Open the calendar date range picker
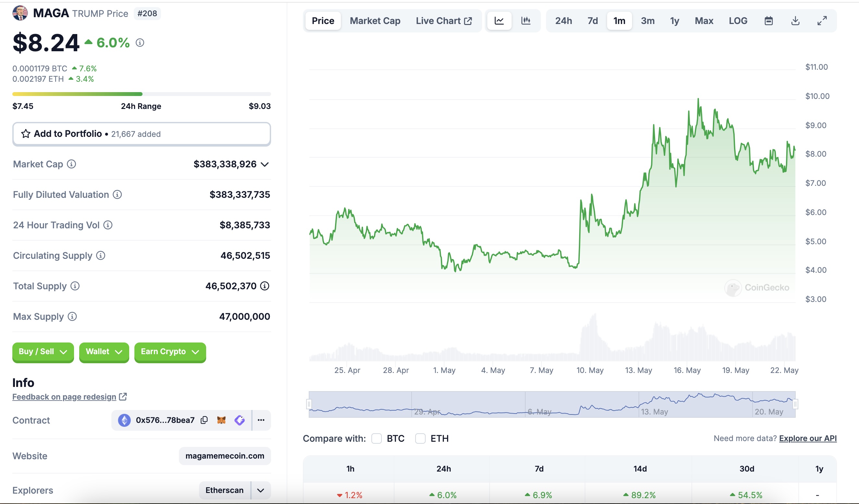859x504 pixels. point(769,21)
